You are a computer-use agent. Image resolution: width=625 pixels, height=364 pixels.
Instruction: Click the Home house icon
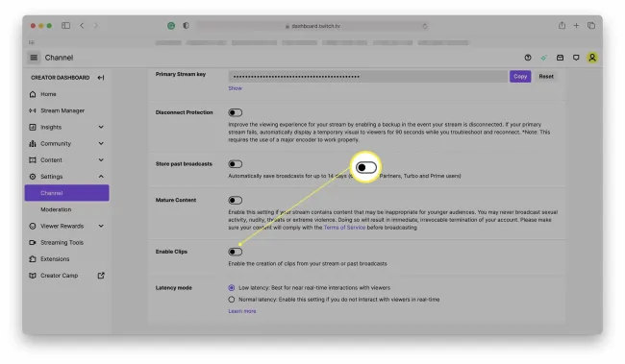(33, 94)
